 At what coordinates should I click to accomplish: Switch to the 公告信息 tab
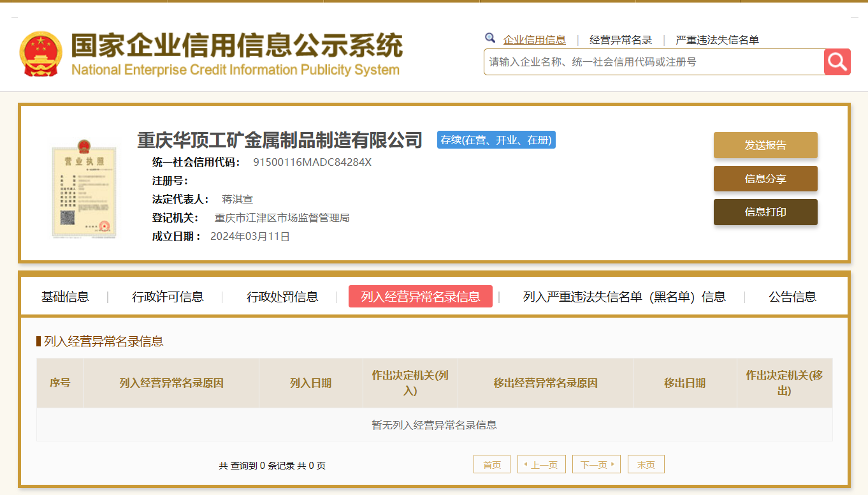point(792,297)
